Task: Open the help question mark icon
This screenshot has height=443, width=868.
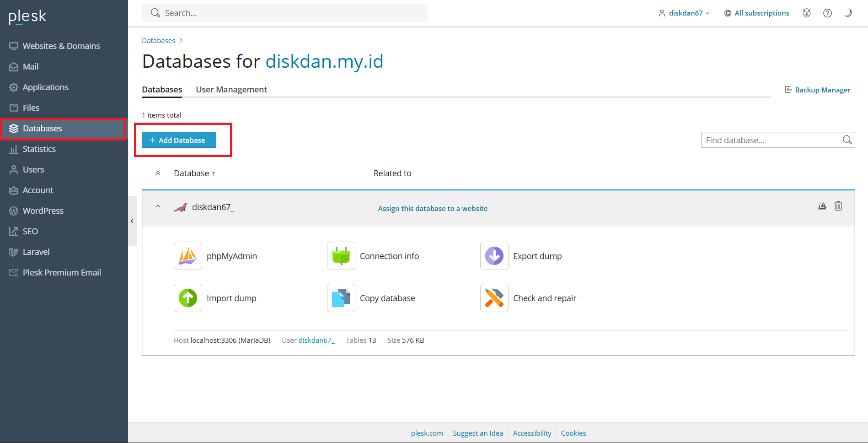Action: point(827,13)
